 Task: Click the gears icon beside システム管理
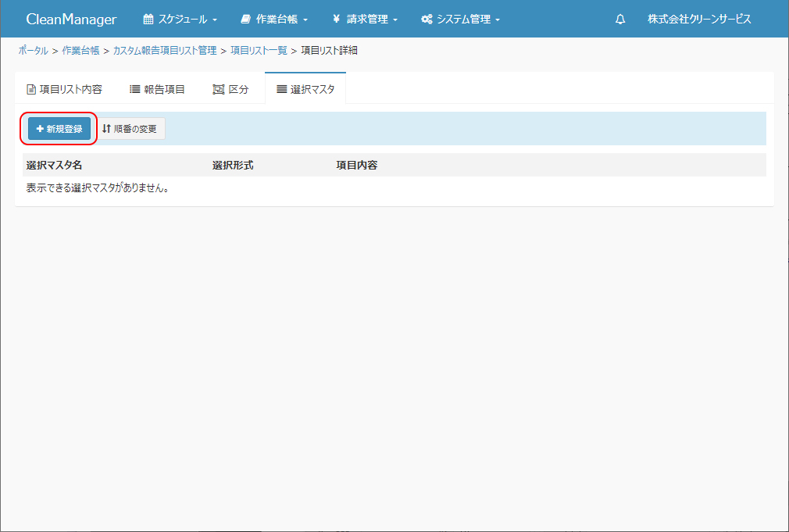point(427,20)
